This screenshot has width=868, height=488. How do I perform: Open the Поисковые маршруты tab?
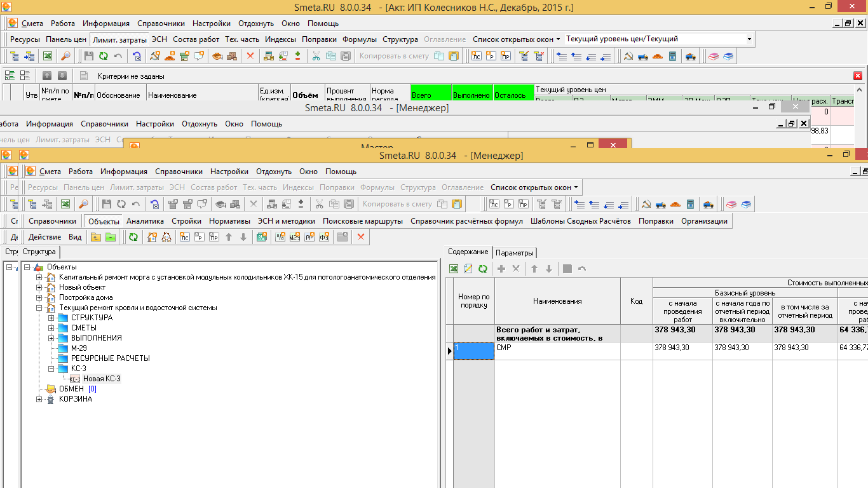pos(363,221)
